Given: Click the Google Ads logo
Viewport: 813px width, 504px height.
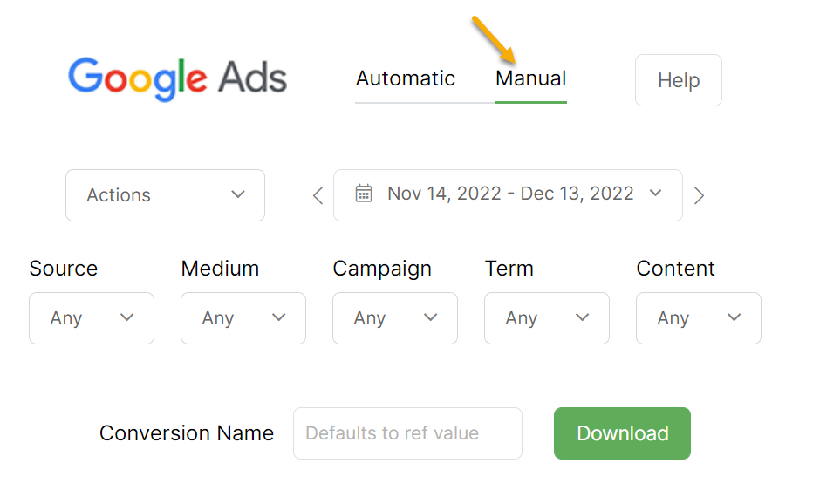Looking at the screenshot, I should coord(178,79).
